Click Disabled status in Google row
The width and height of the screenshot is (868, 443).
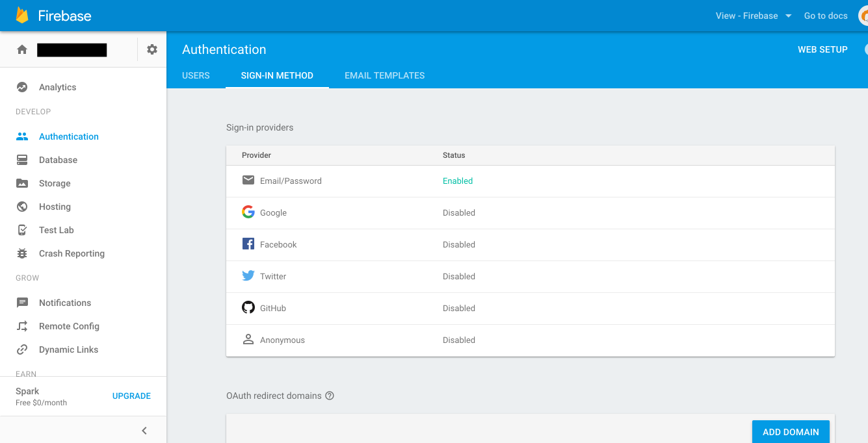pos(459,212)
